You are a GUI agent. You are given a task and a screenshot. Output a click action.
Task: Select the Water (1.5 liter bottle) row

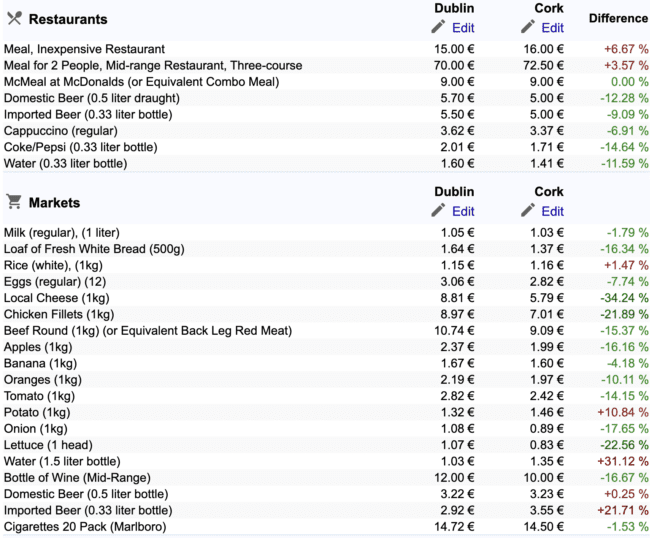coord(326,461)
